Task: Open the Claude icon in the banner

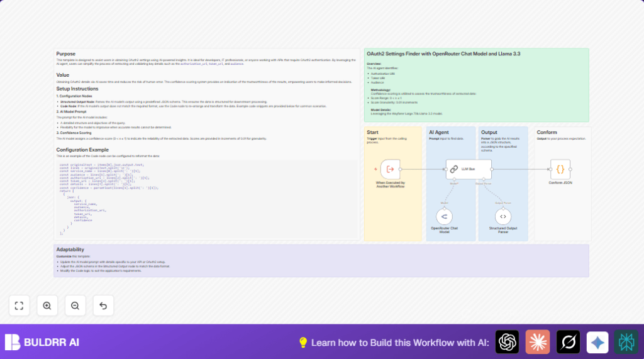Action: (538, 342)
